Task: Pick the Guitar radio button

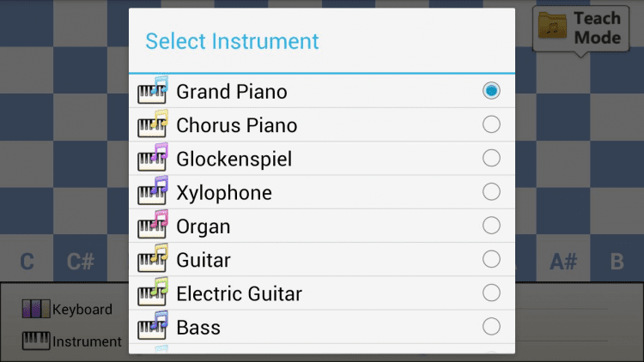Action: pyautogui.click(x=491, y=259)
